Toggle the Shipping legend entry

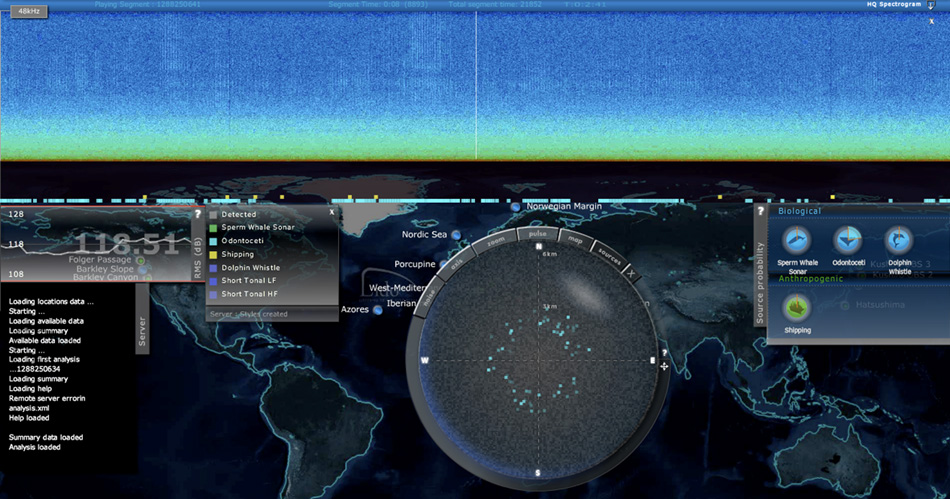(x=213, y=255)
